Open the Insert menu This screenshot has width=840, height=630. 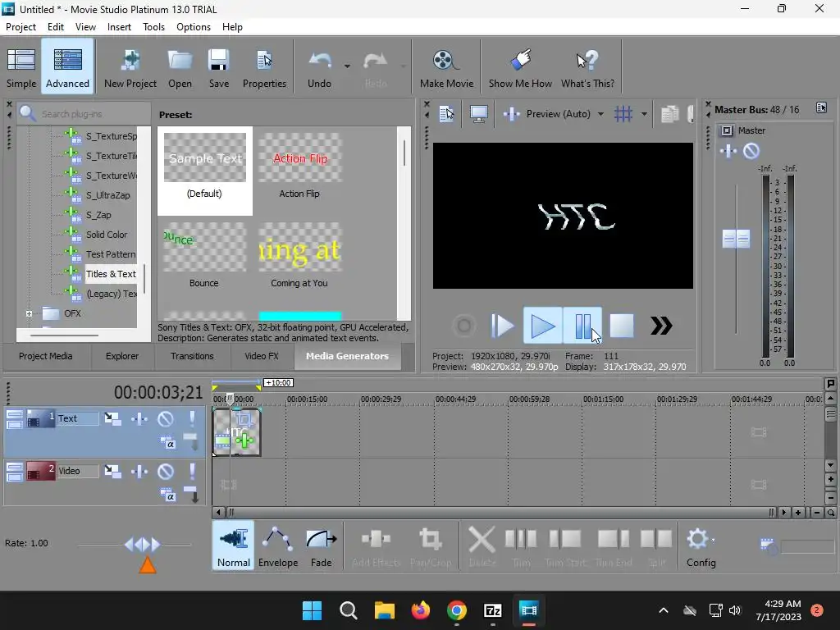119,27
